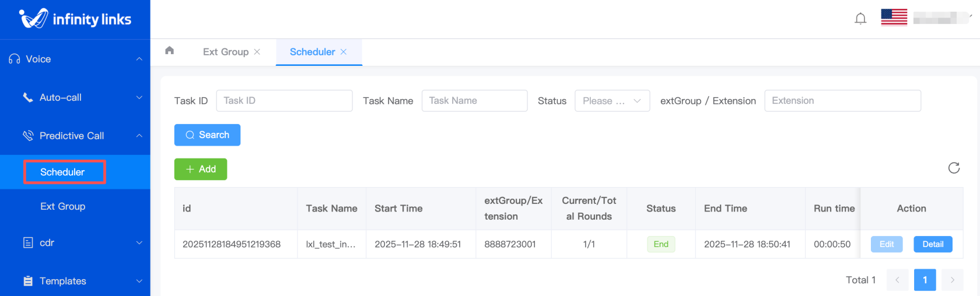Click the refresh table icon
Image resolution: width=980 pixels, height=296 pixels.
954,168
